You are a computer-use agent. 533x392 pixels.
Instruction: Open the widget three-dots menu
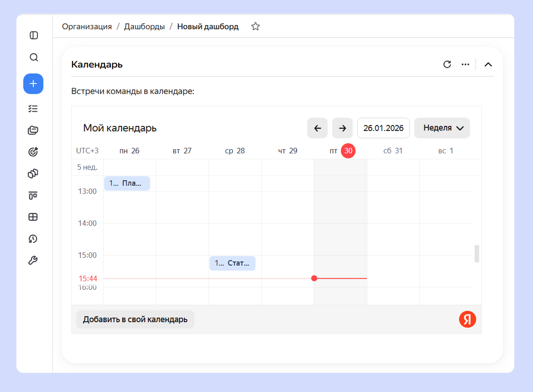(465, 64)
